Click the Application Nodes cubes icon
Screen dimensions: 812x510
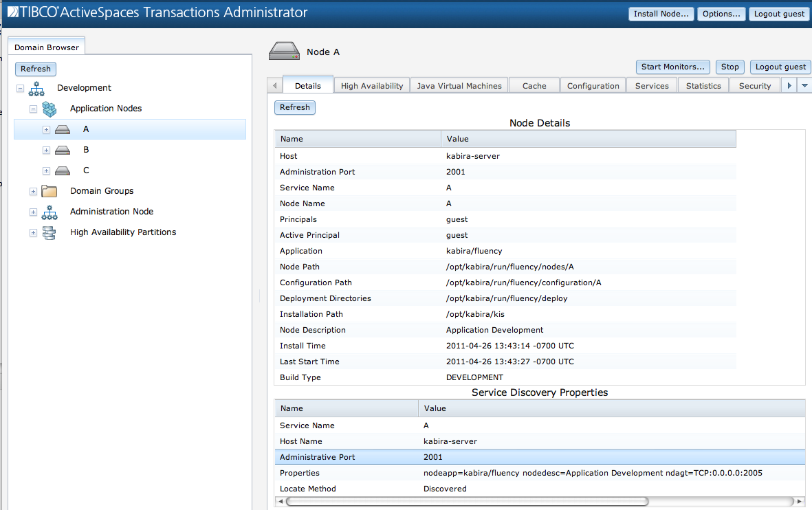click(50, 109)
